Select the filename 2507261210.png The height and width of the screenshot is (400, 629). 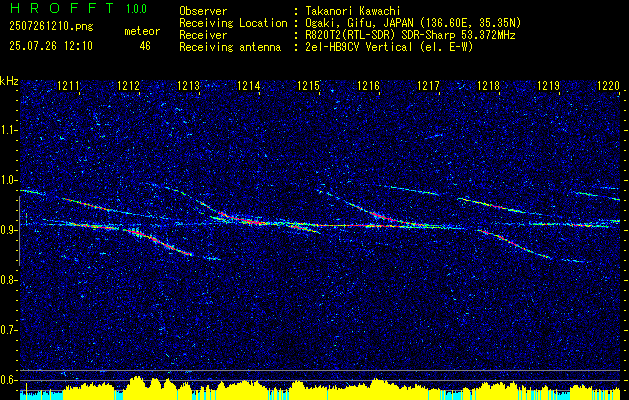coord(51,27)
